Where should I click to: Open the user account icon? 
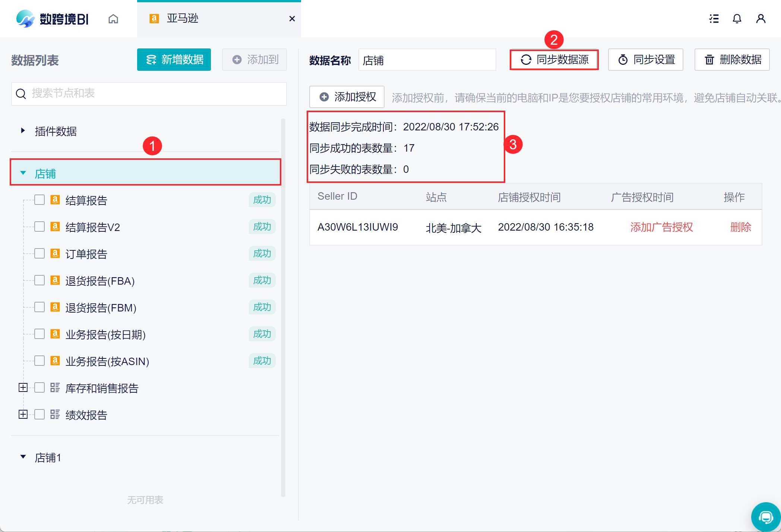(x=761, y=19)
